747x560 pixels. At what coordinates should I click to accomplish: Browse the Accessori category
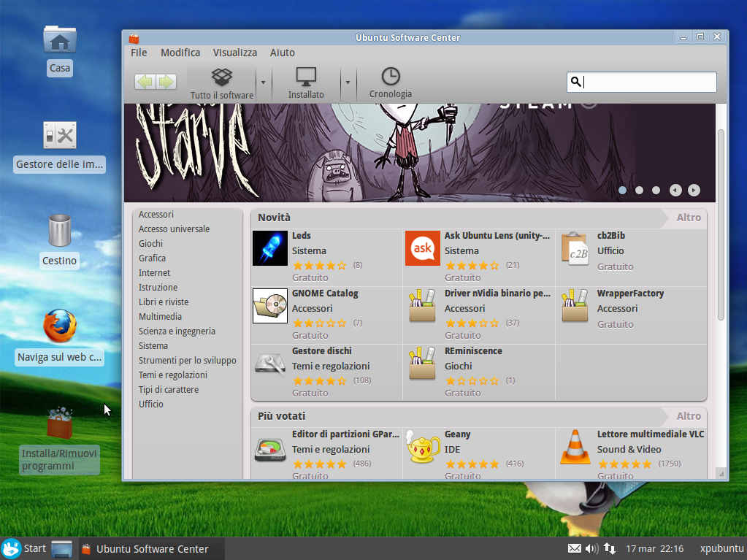(156, 214)
